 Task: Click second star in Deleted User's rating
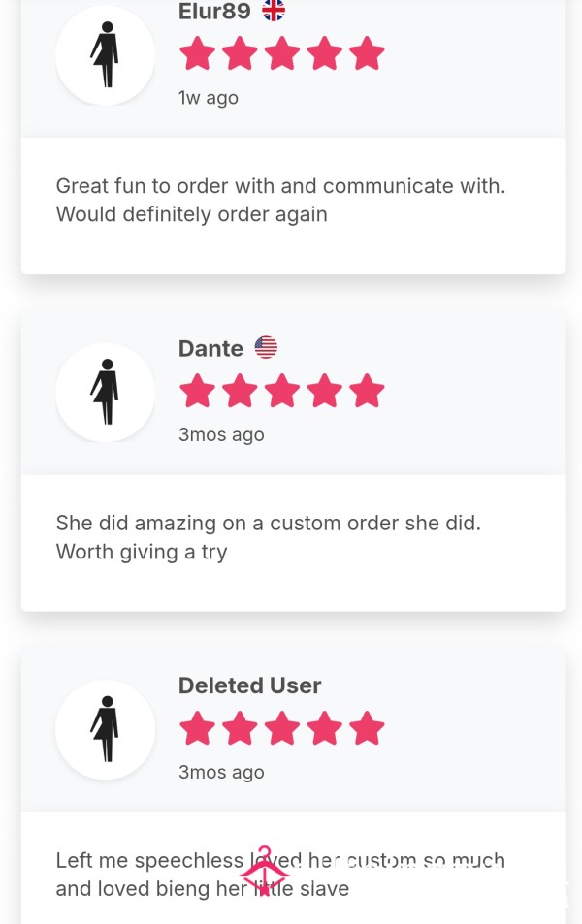(x=240, y=728)
